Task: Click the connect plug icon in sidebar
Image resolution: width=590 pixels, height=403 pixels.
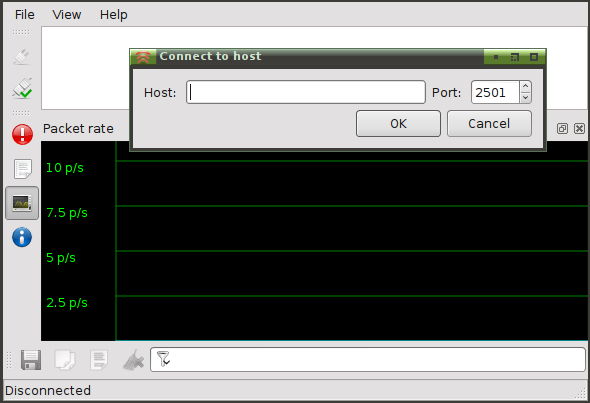Action: click(22, 57)
